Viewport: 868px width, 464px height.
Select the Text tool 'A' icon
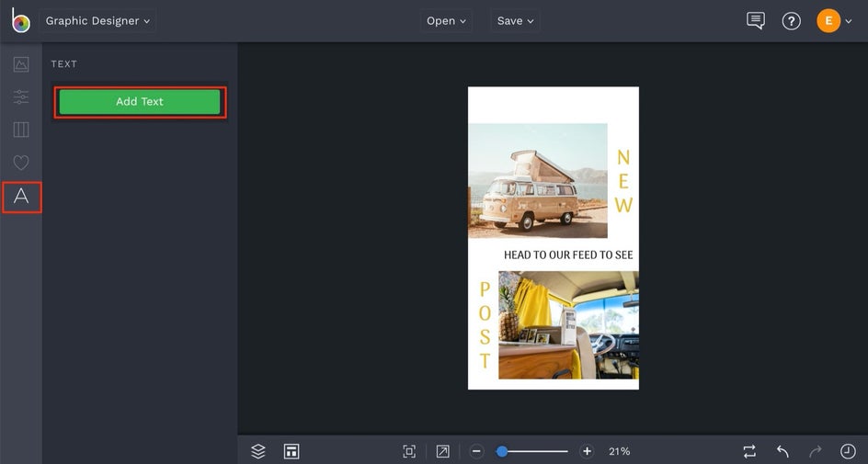(21, 197)
